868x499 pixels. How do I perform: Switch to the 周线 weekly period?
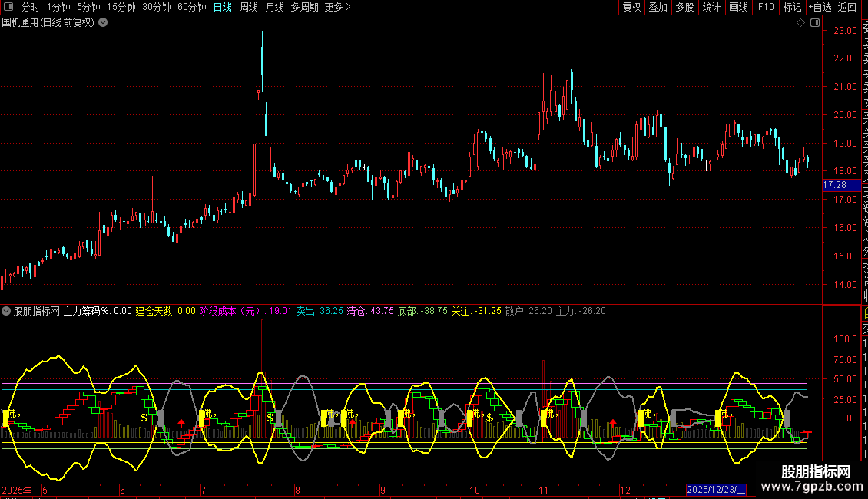tap(249, 7)
